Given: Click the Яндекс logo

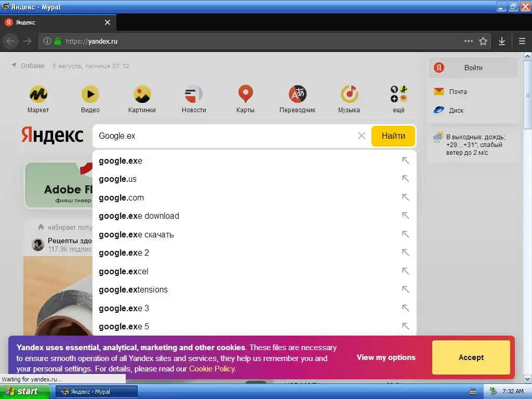Looking at the screenshot, I should 52,135.
